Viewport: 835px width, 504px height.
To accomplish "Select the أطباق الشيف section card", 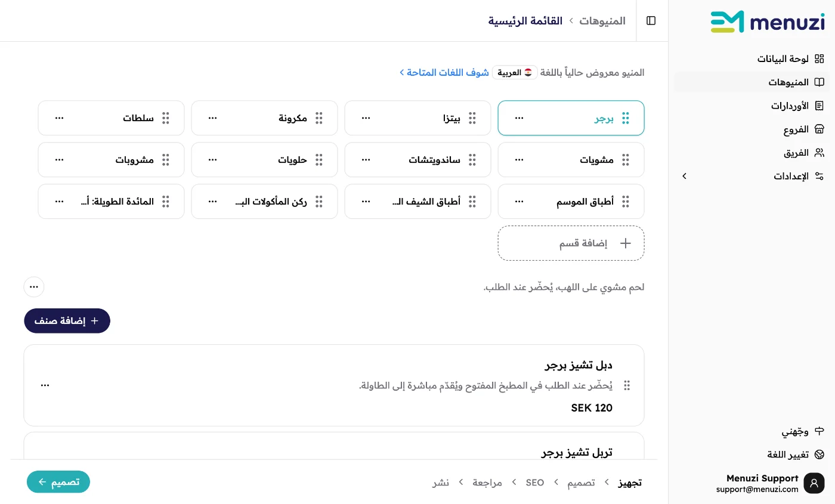I will click(x=417, y=202).
